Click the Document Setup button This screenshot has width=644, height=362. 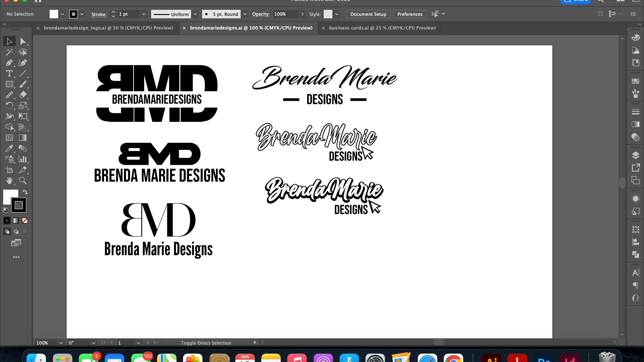368,14
